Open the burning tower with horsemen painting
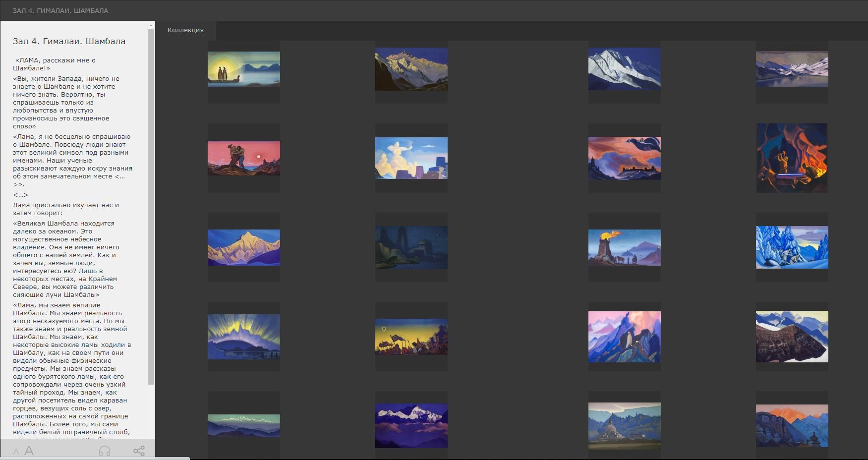The height and width of the screenshot is (460, 868). pos(624,247)
